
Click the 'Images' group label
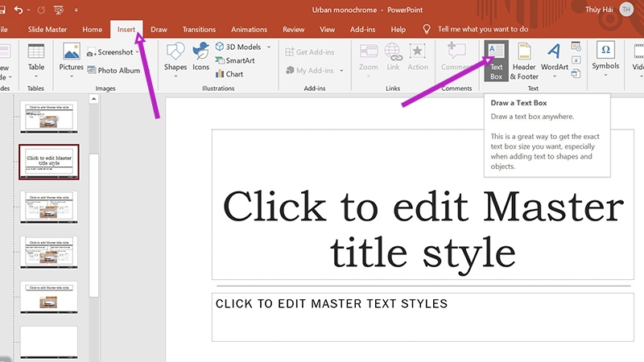tap(105, 88)
